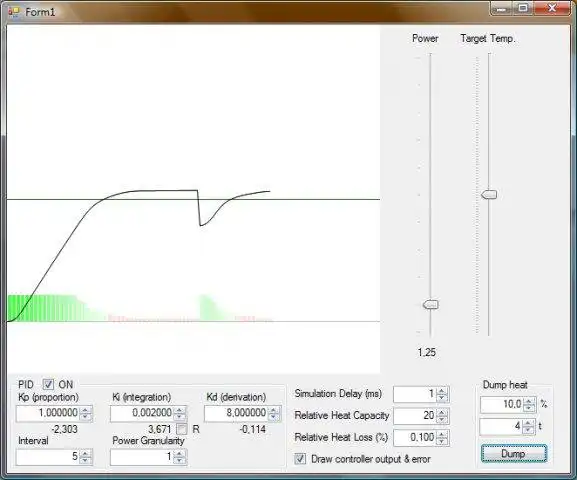The image size is (577, 480).
Task: Click the Power value label 1,25
Action: [426, 352]
